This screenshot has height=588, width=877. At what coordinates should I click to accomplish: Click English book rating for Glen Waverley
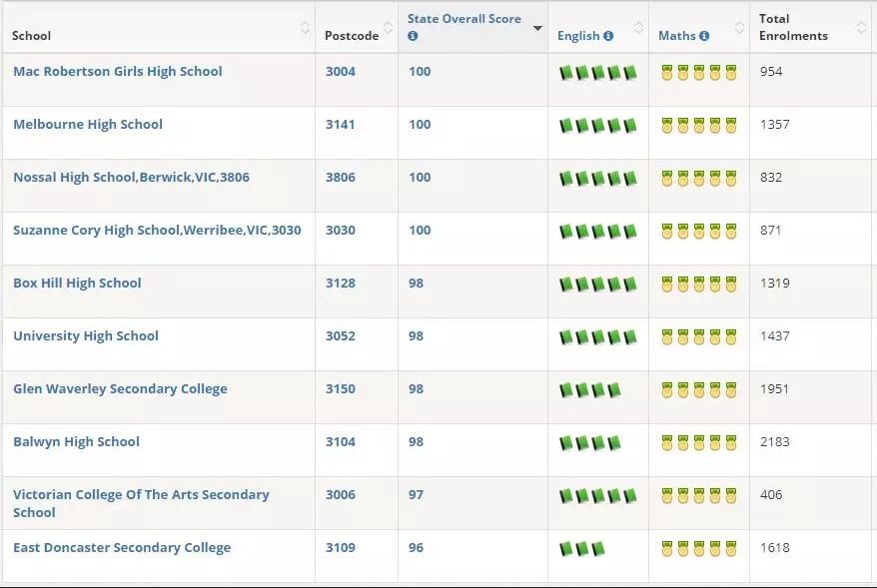click(x=590, y=389)
